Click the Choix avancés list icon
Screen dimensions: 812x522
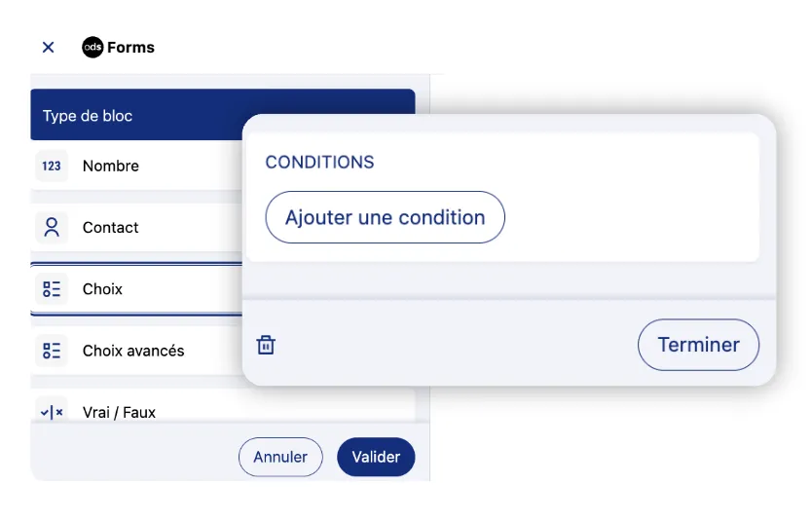tap(52, 351)
